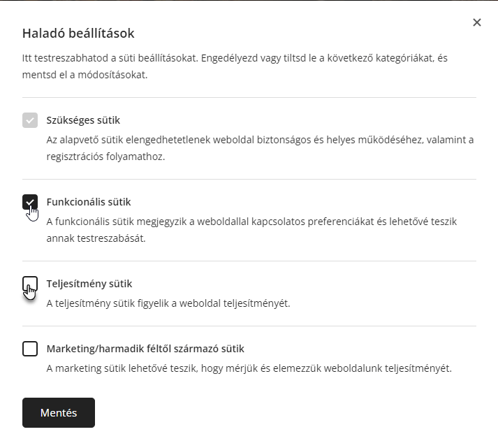Click the intro paragraph about süti beállítások
The height and width of the screenshot is (448, 498).
pos(235,66)
